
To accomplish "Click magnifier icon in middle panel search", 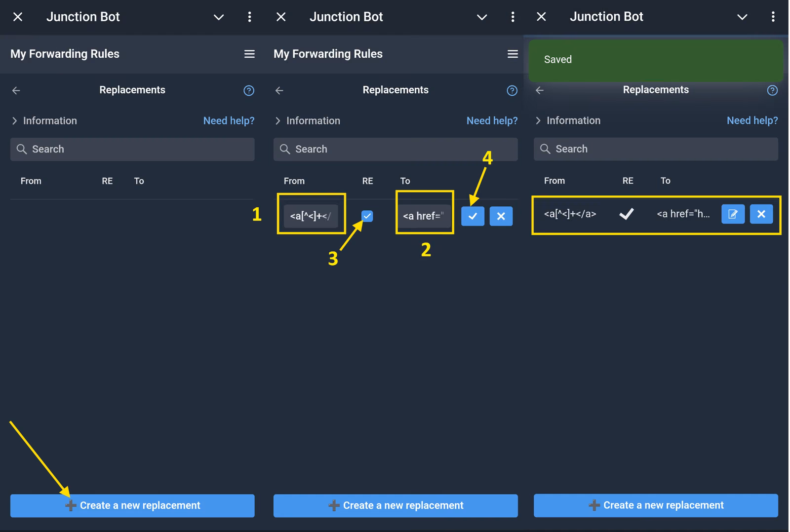I will click(284, 149).
